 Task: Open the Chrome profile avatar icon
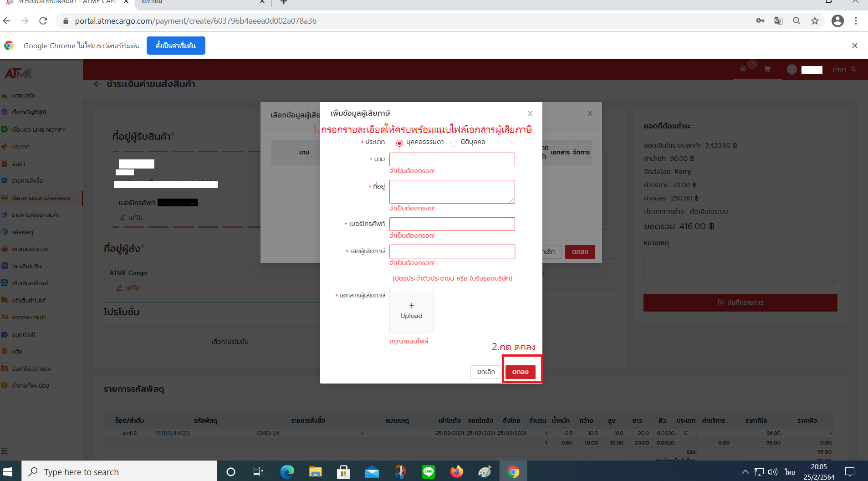click(x=837, y=21)
